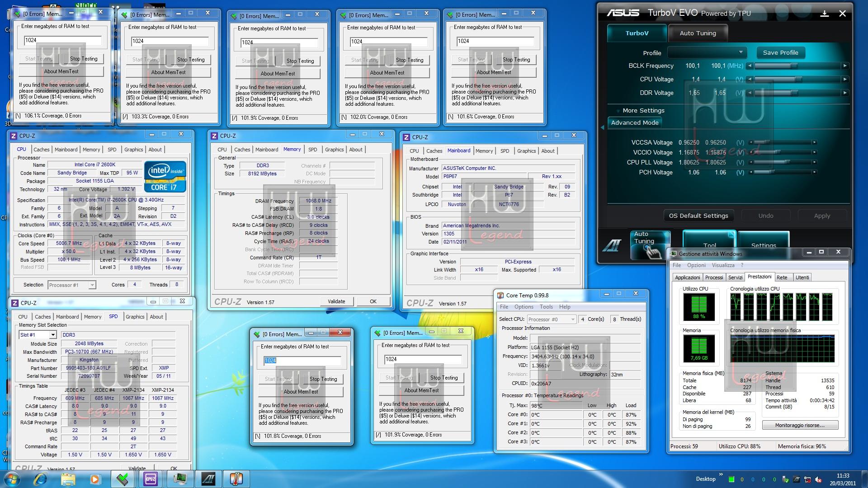The height and width of the screenshot is (488, 868).
Task: Open Windows Explorer folder taskbar icon
Action: pyautogui.click(x=68, y=479)
